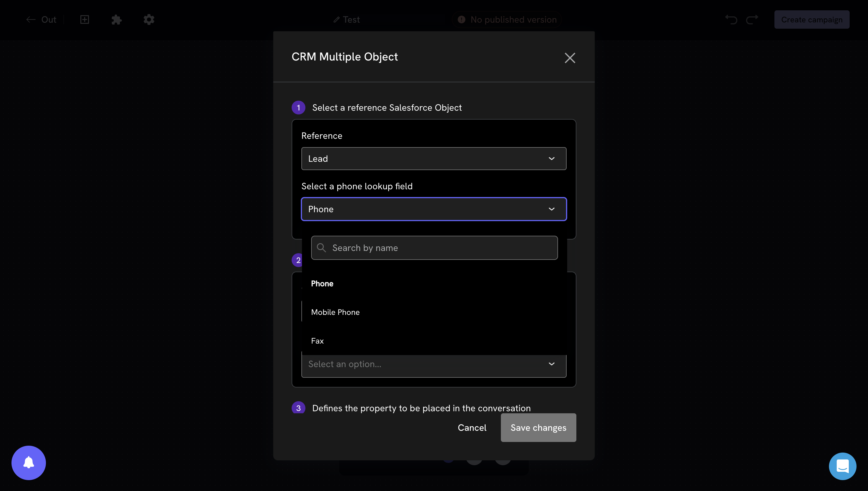Click the Out link
Viewport: 868px width, 491px height.
[49, 20]
